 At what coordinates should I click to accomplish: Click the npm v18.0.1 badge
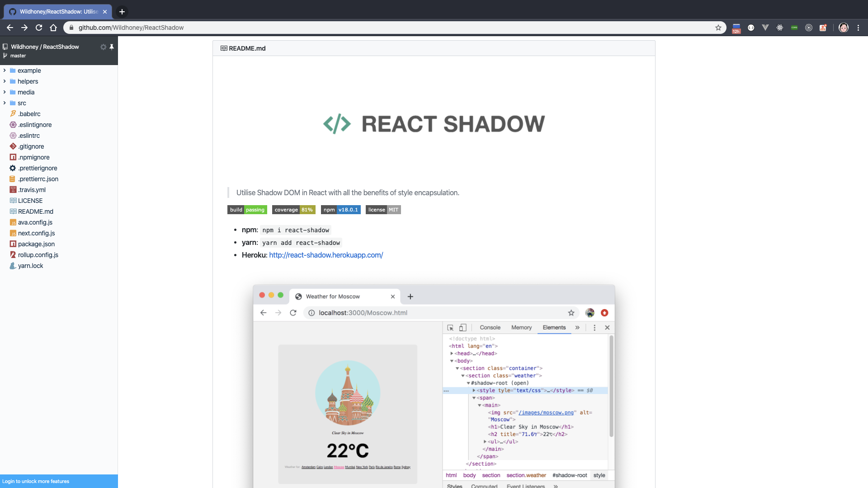[340, 210]
